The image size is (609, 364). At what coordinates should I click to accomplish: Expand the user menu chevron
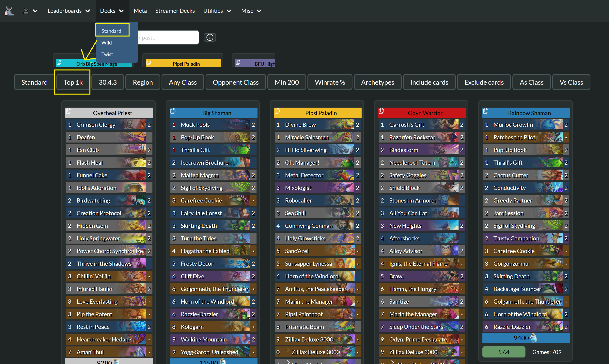point(35,11)
